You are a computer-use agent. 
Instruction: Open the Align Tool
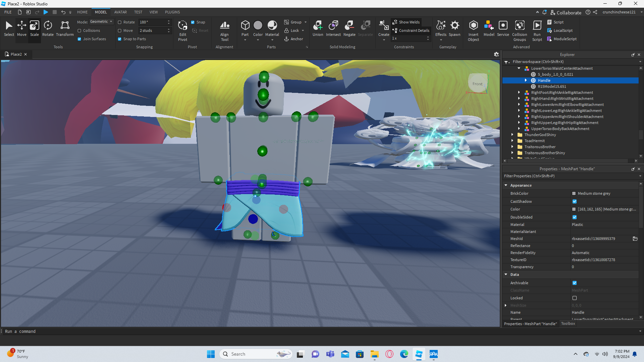coord(224,31)
